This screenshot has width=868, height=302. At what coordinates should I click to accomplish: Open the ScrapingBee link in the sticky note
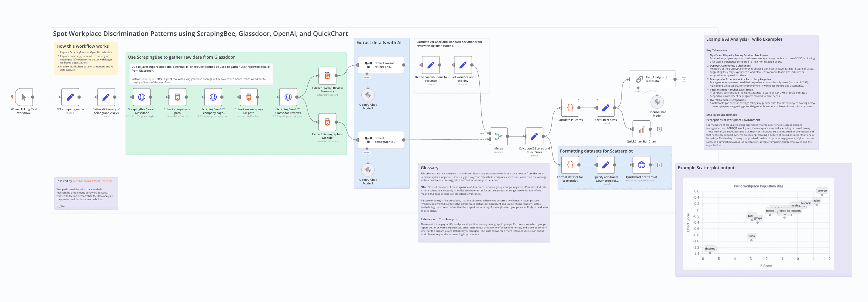click(x=149, y=79)
